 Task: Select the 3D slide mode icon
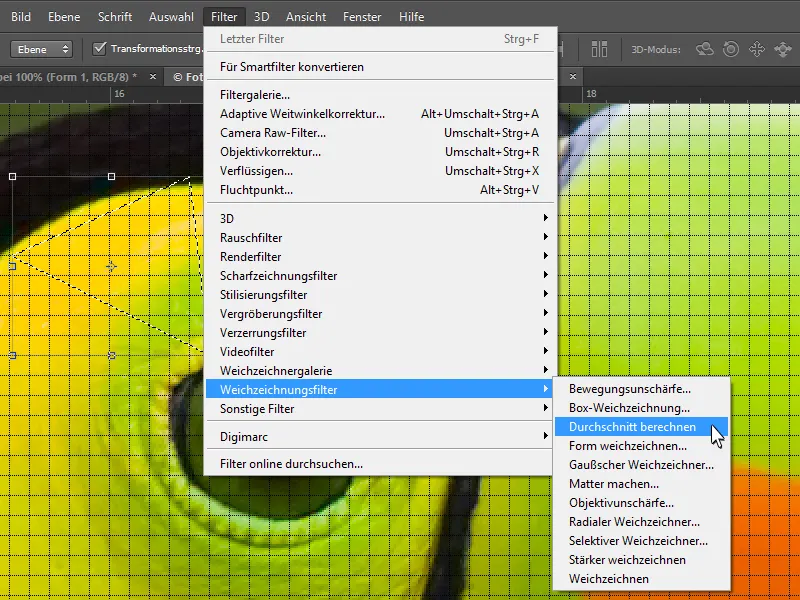point(783,49)
